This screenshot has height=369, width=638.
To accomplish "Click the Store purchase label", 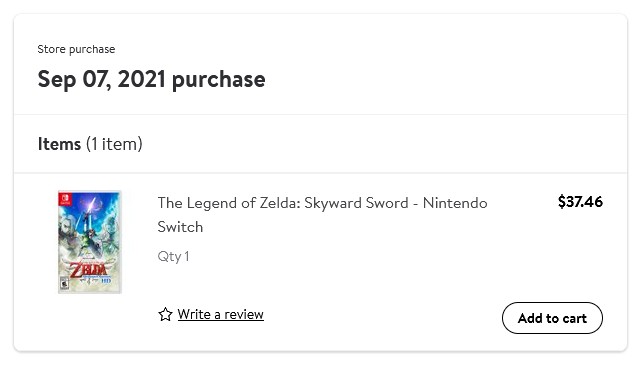I will pos(76,49).
